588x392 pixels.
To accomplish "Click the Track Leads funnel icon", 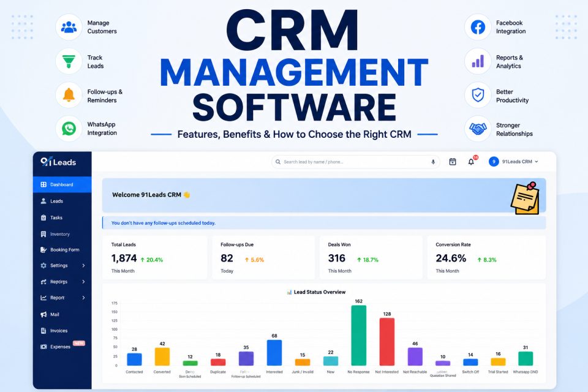I will pos(69,61).
